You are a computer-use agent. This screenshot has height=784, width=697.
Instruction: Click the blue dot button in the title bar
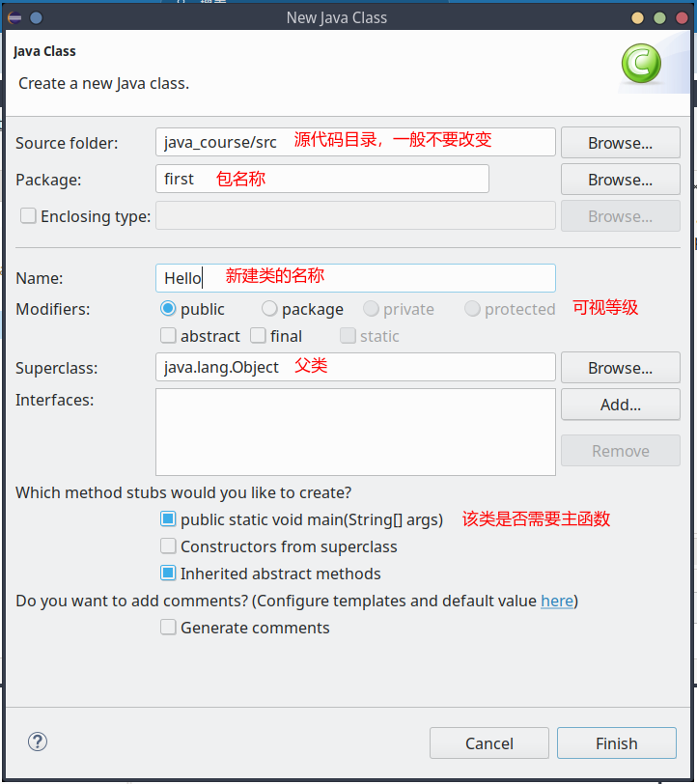(36, 17)
